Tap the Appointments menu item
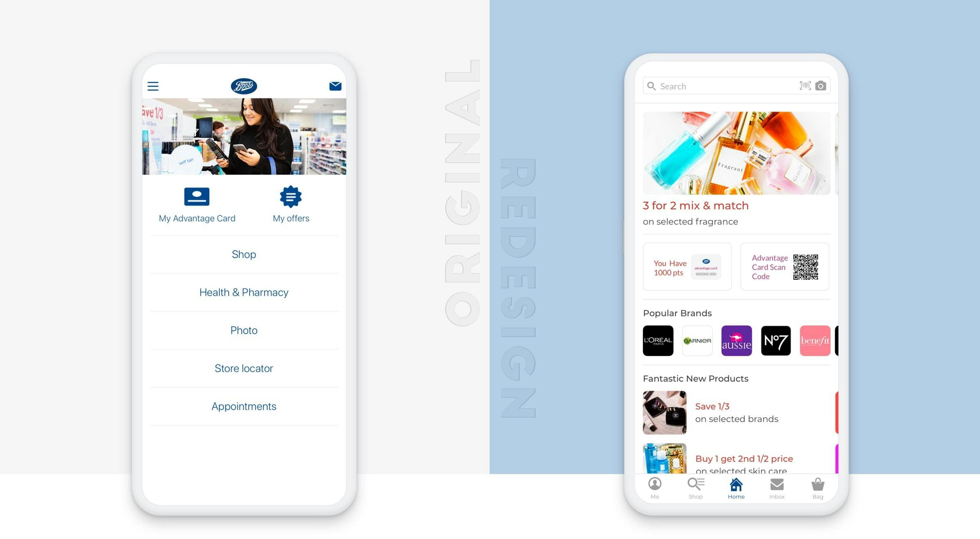Viewport: 980px width, 539px height. (x=243, y=405)
